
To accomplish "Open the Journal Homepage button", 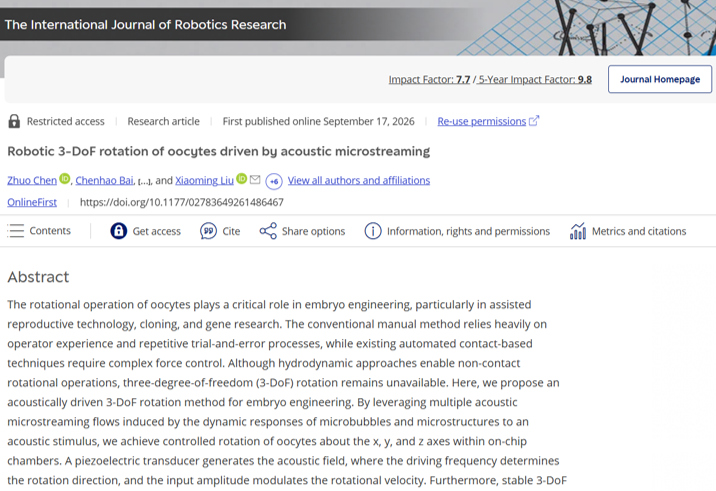I will tap(660, 79).
